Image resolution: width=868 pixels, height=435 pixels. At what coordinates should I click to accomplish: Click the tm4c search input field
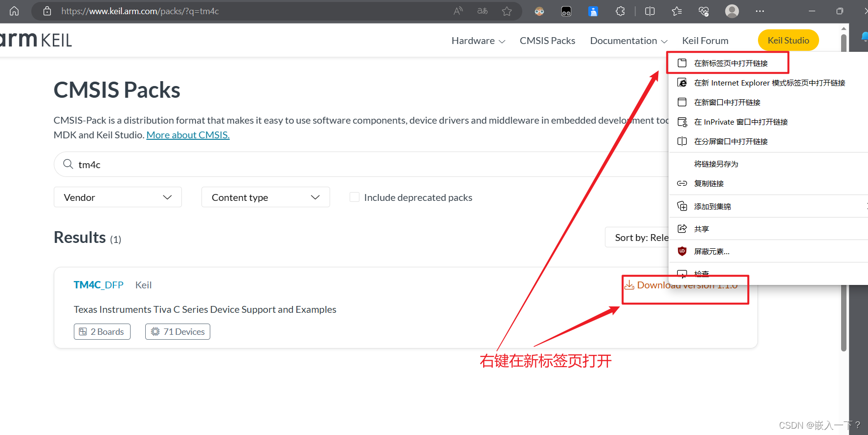coord(361,164)
